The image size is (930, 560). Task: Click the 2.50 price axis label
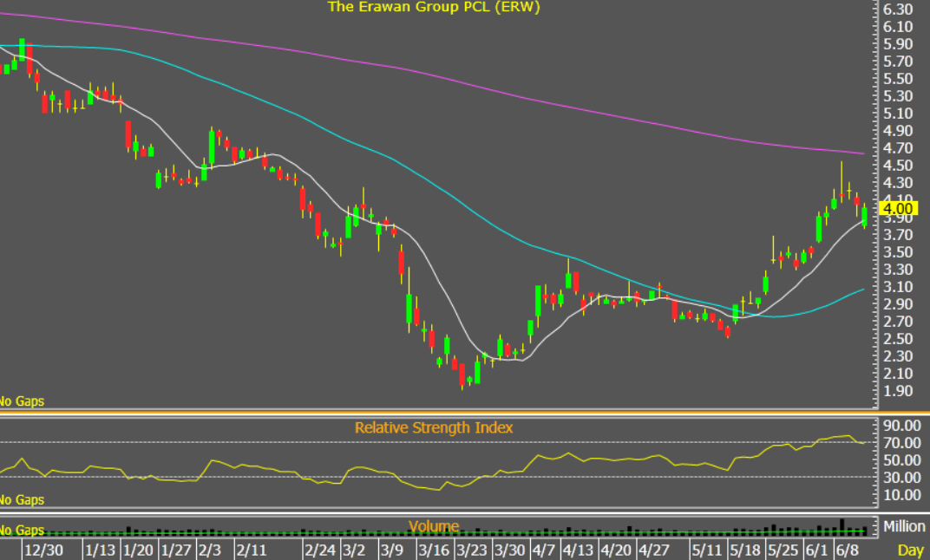(898, 339)
